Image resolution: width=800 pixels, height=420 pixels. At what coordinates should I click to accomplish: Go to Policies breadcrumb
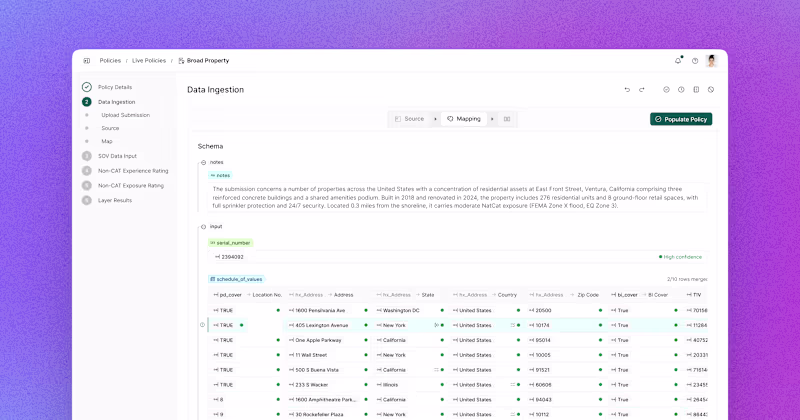[110, 61]
